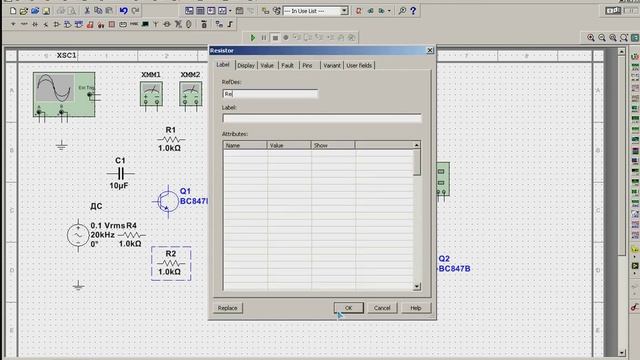Click the Value column header in Attributes
The width and height of the screenshot is (640, 360).
[289, 145]
